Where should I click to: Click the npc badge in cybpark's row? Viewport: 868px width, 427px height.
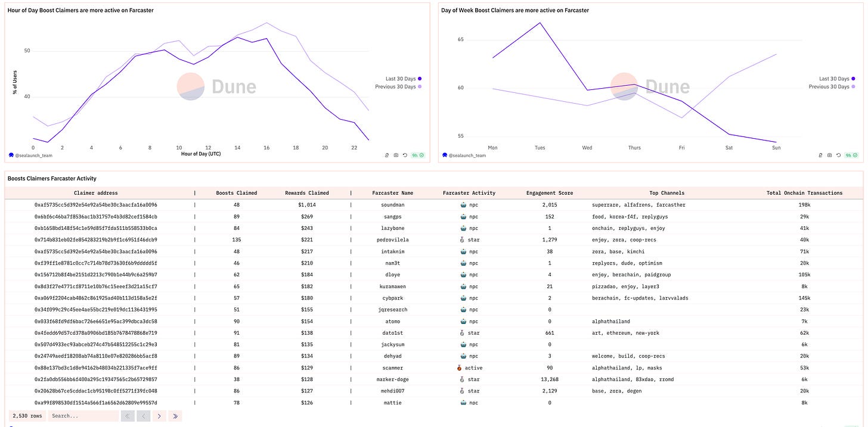point(470,298)
